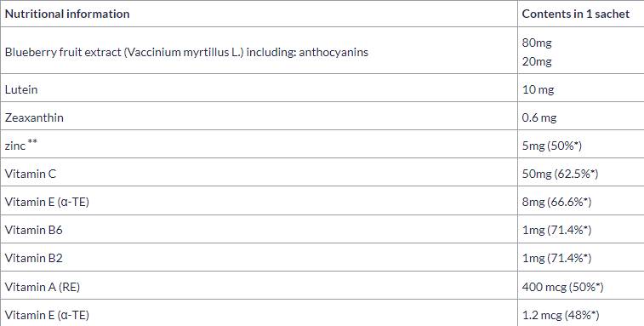
Task: Select the Zeaxanthin row label
Action: pyautogui.click(x=34, y=117)
